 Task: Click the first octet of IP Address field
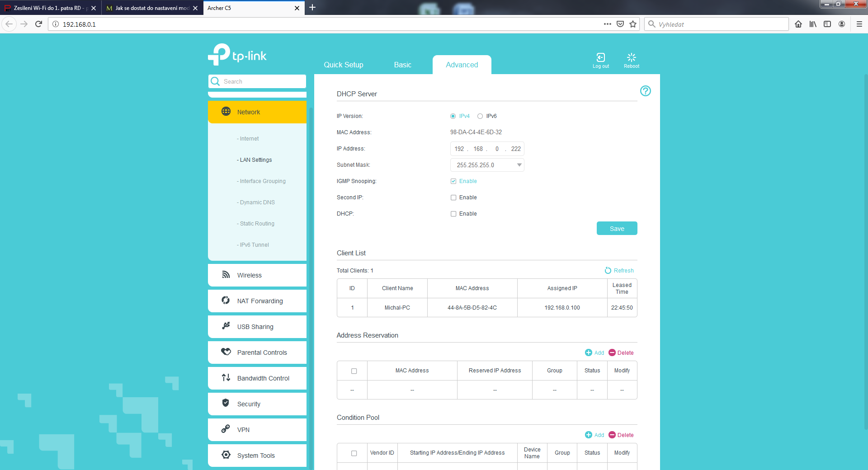[x=459, y=149]
